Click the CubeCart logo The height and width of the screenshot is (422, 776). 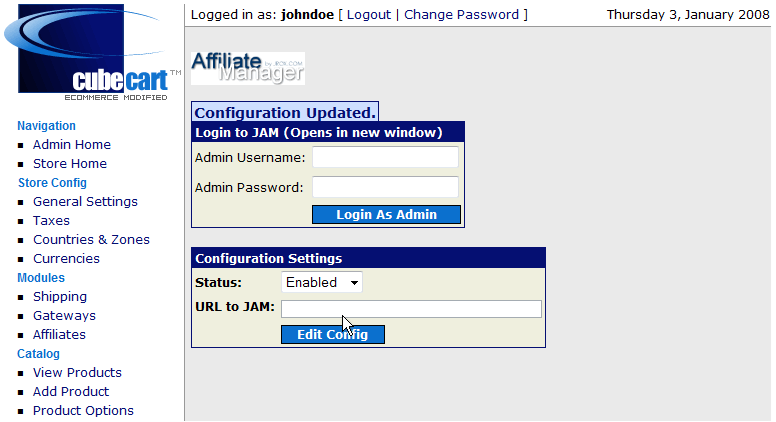(93, 53)
